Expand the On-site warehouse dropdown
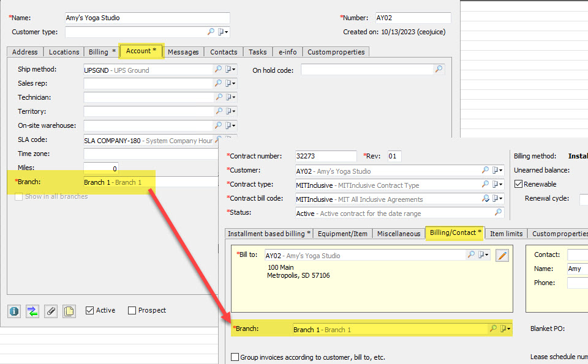 point(230,125)
